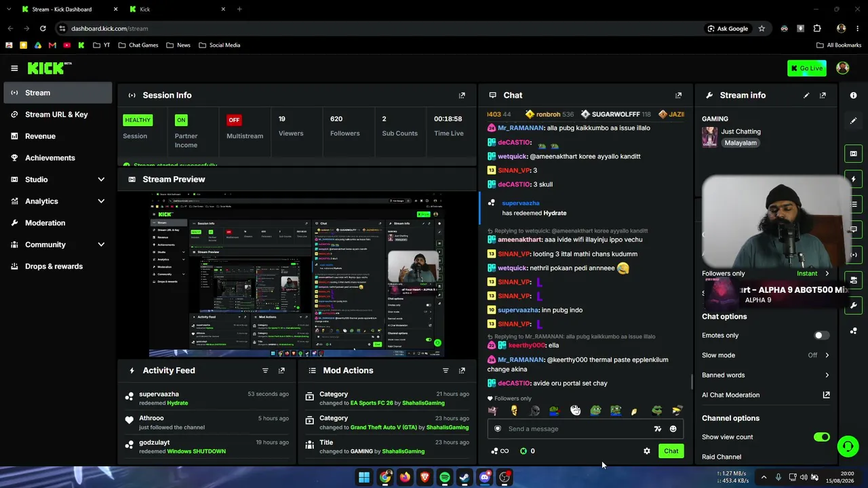The height and width of the screenshot is (488, 868).
Task: Open AI Chat Moderation external link
Action: (826, 395)
